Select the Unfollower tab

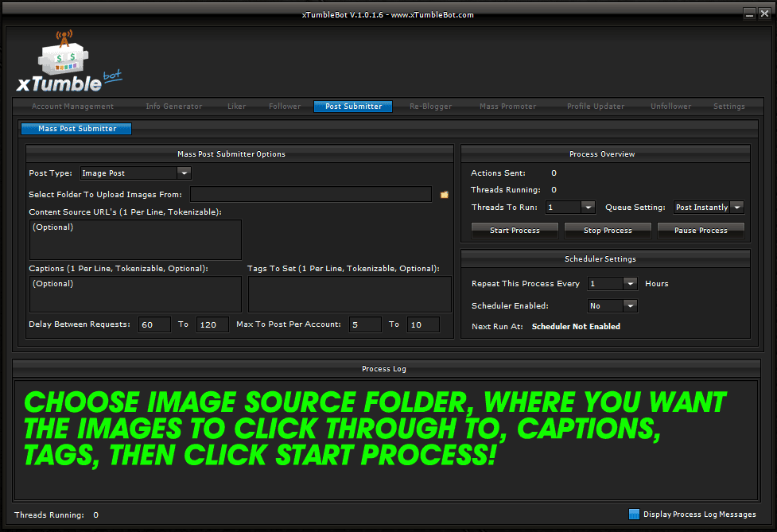coord(670,107)
